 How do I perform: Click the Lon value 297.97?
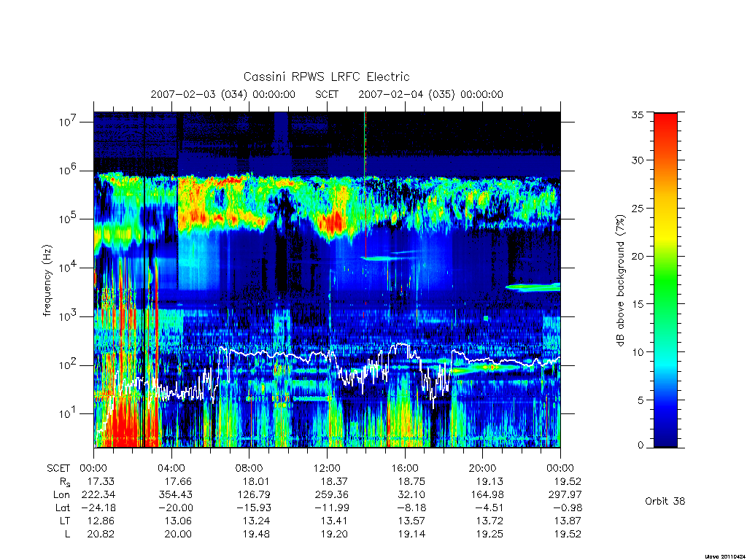(565, 495)
